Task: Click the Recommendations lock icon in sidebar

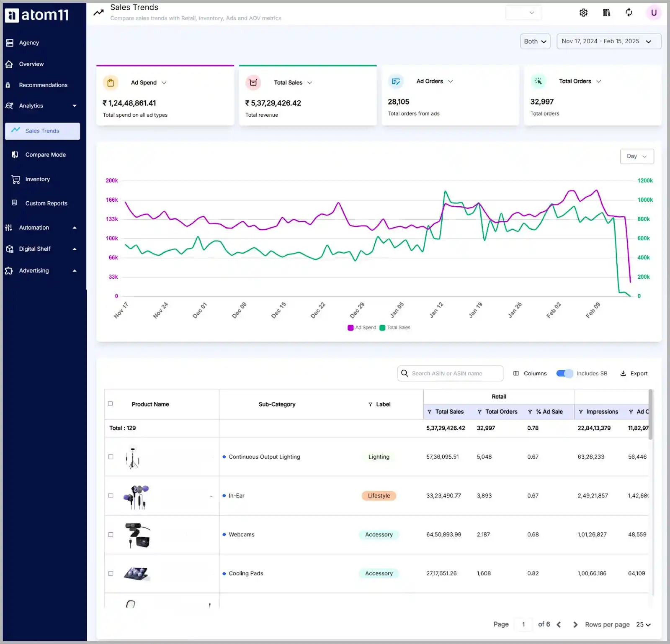Action: [8, 85]
